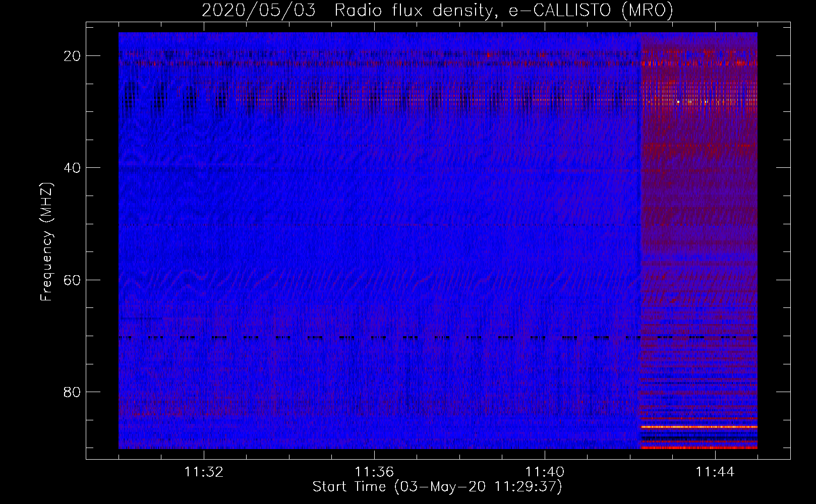The width and height of the screenshot is (816, 504).
Task: Click the 11:44 time tick label
Action: point(715,472)
